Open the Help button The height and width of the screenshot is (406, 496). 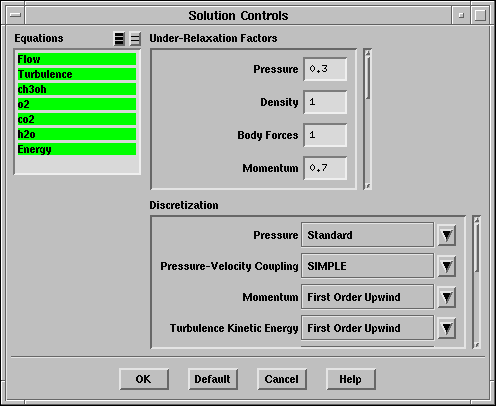[351, 379]
